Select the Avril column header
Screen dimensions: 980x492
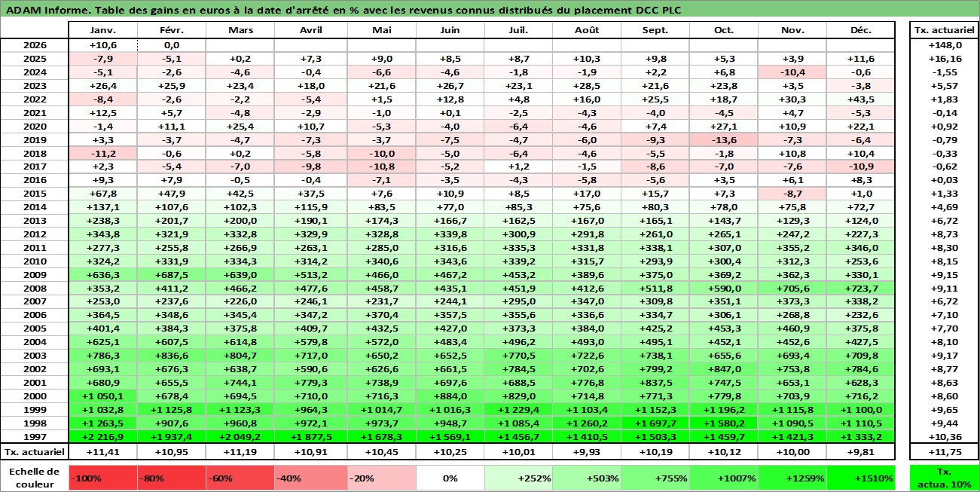click(x=311, y=30)
